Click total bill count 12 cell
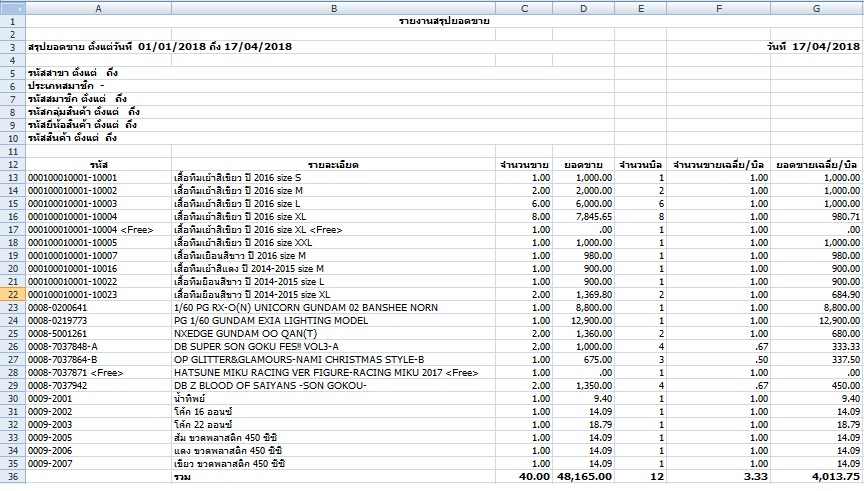The height and width of the screenshot is (491, 864). [x=640, y=477]
